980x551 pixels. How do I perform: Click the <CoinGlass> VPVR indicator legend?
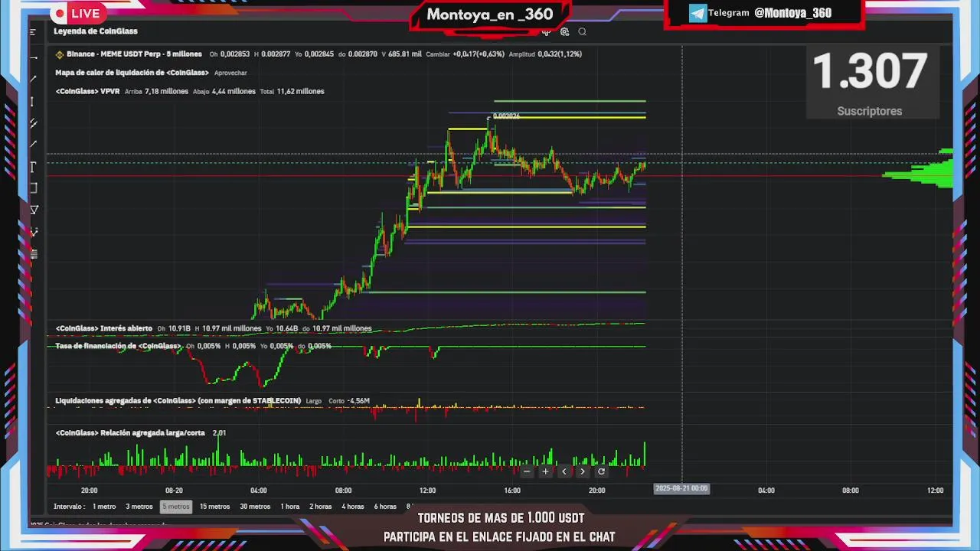tap(87, 91)
